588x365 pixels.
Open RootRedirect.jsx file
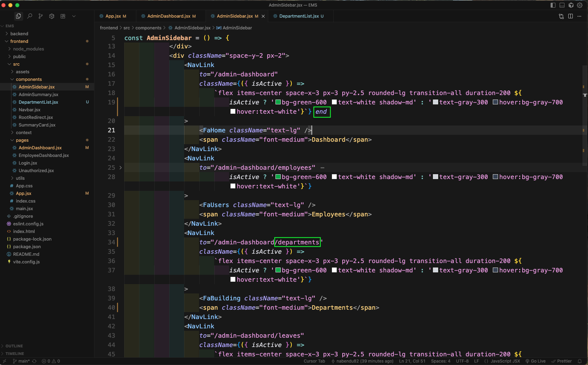point(47,117)
